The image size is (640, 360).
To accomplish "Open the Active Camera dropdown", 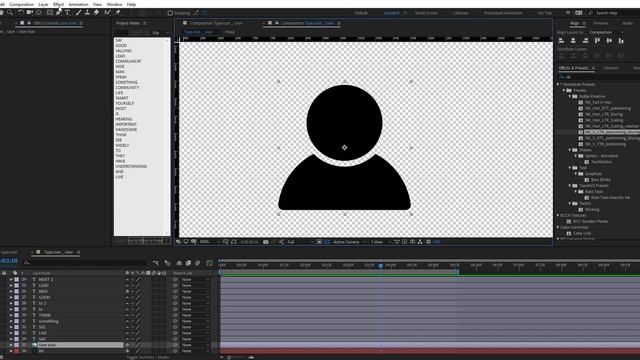I will pyautogui.click(x=349, y=242).
